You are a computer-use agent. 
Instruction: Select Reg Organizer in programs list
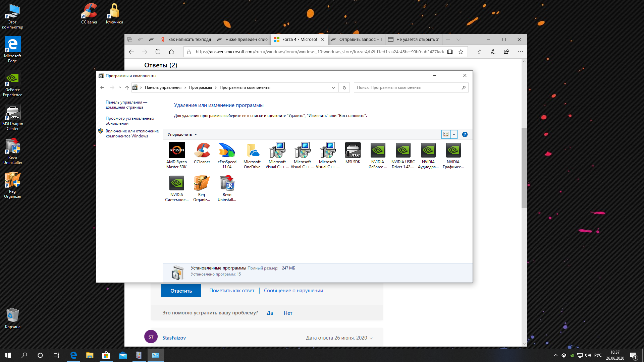click(202, 188)
